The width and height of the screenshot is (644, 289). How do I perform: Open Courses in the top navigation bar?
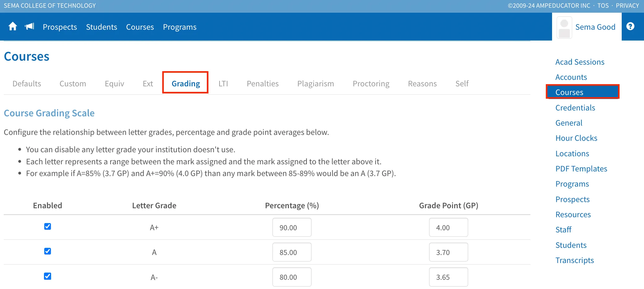pos(140,27)
